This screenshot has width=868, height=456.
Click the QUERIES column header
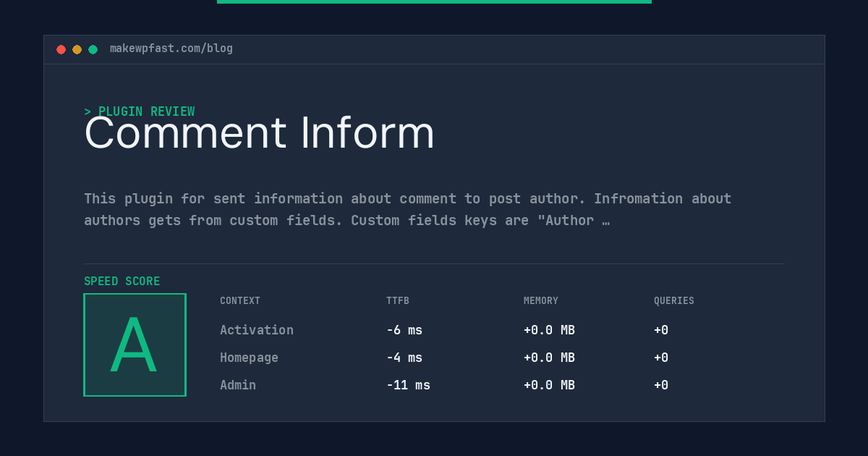point(674,301)
